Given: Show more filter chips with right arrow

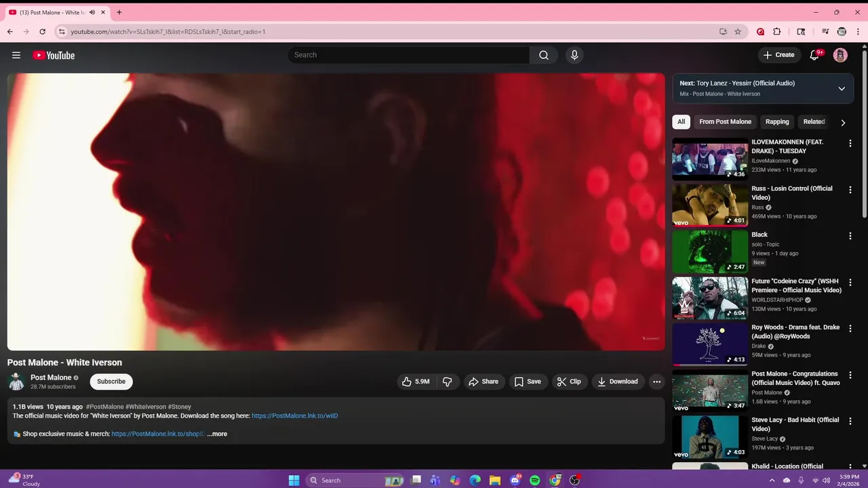Looking at the screenshot, I should pyautogui.click(x=843, y=123).
